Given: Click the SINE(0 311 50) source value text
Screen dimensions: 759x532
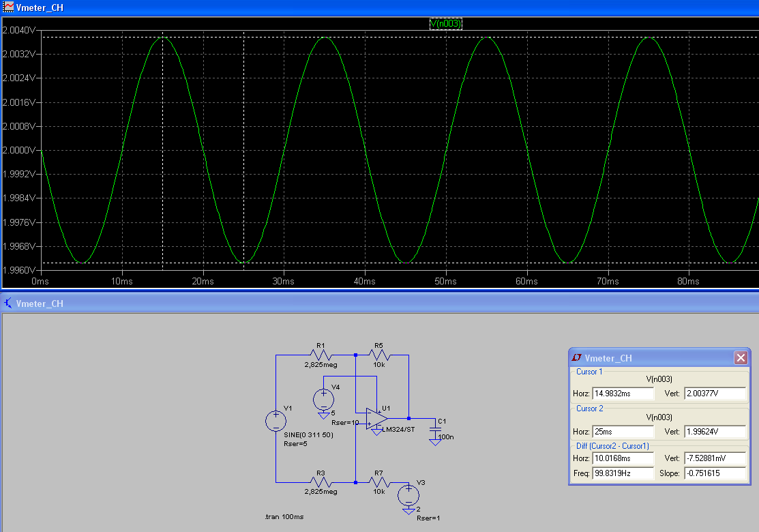Looking at the screenshot, I should [308, 435].
